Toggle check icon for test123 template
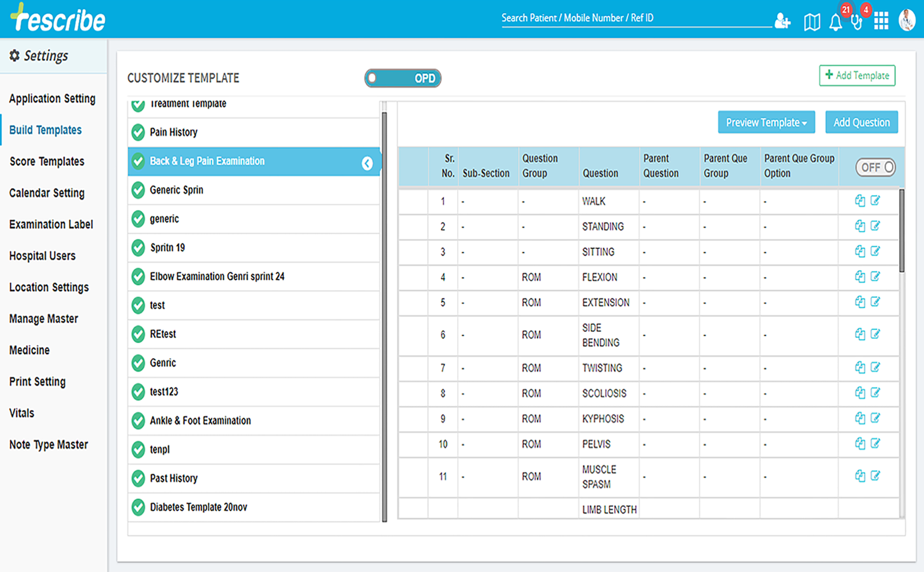 [138, 392]
